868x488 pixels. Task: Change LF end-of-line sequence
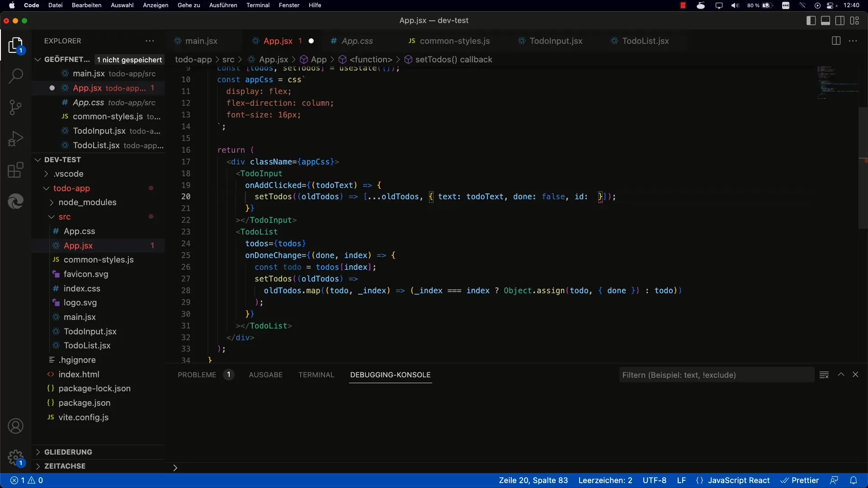pyautogui.click(x=681, y=480)
